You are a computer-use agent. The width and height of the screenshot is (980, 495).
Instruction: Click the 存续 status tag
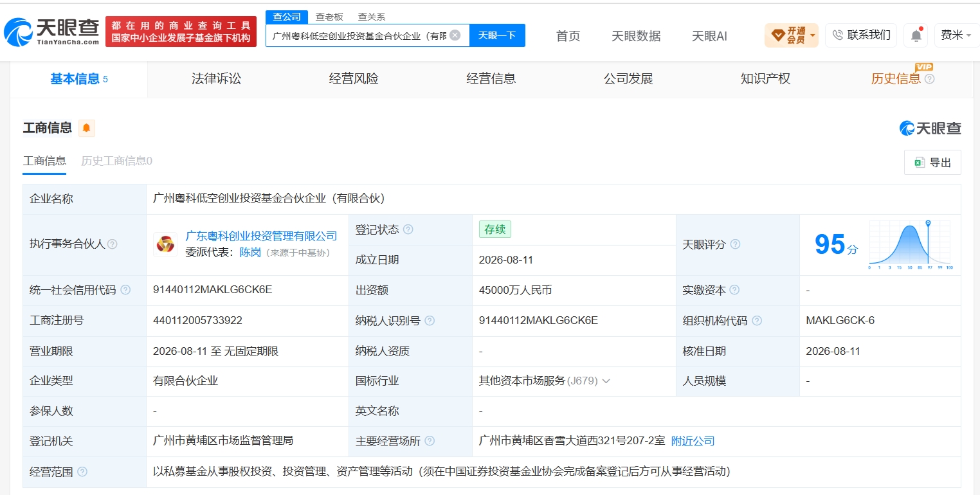[x=495, y=230]
